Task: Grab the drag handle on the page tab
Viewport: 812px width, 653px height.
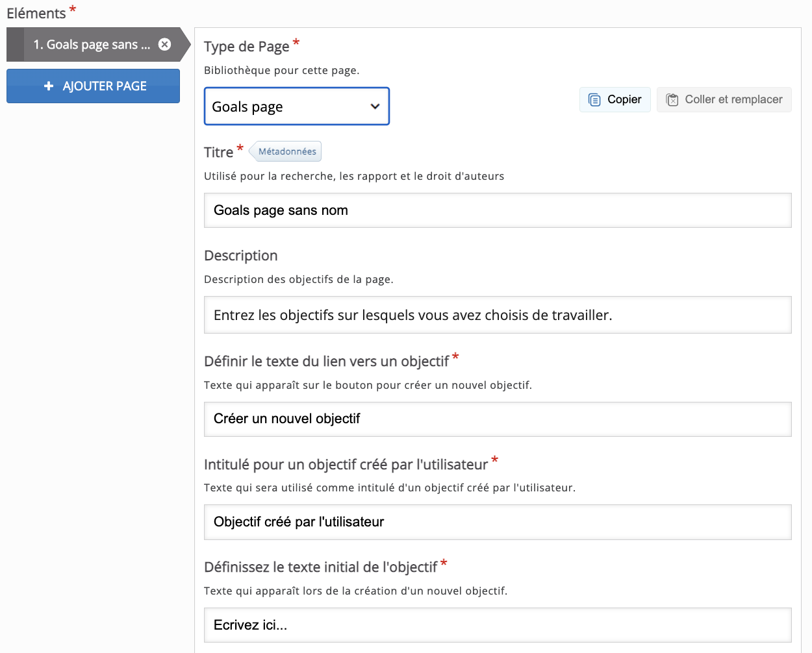Action: click(15, 45)
